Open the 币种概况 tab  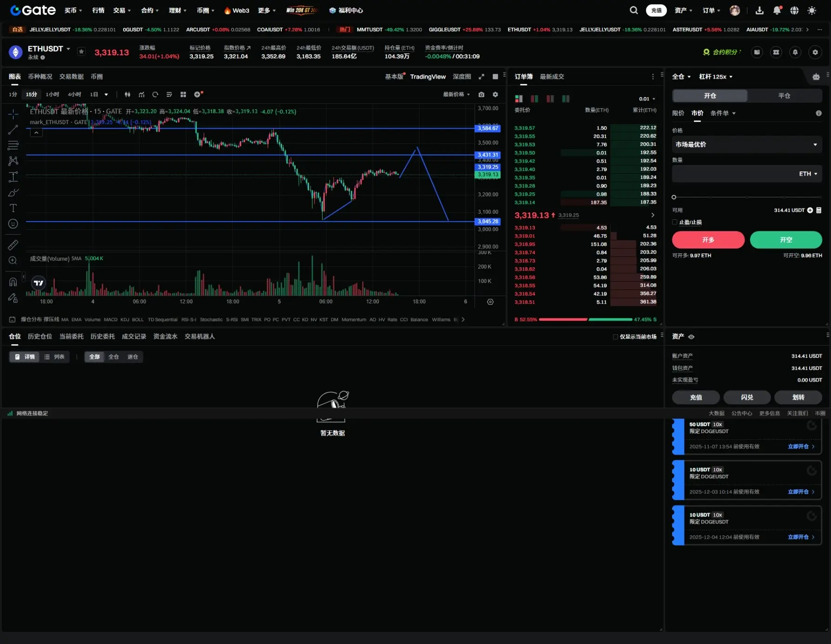point(40,77)
